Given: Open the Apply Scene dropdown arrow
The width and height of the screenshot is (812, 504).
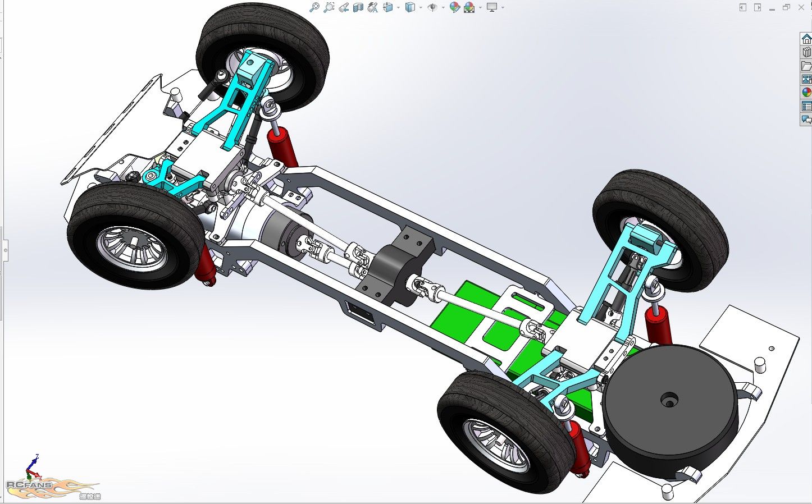Looking at the screenshot, I should 480,7.
